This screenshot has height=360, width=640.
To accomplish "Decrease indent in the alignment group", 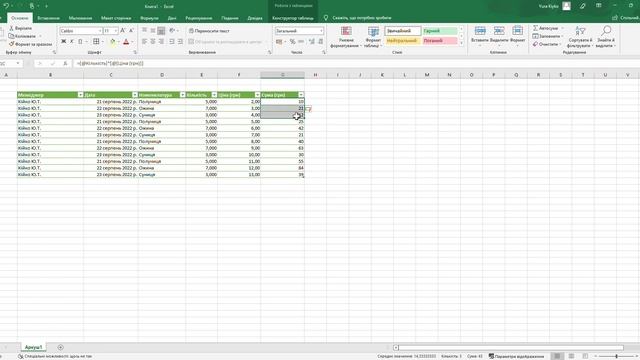I will point(172,42).
